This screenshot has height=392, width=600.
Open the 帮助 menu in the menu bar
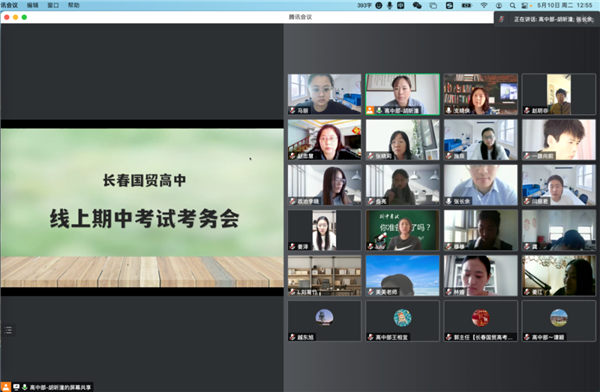(73, 5)
